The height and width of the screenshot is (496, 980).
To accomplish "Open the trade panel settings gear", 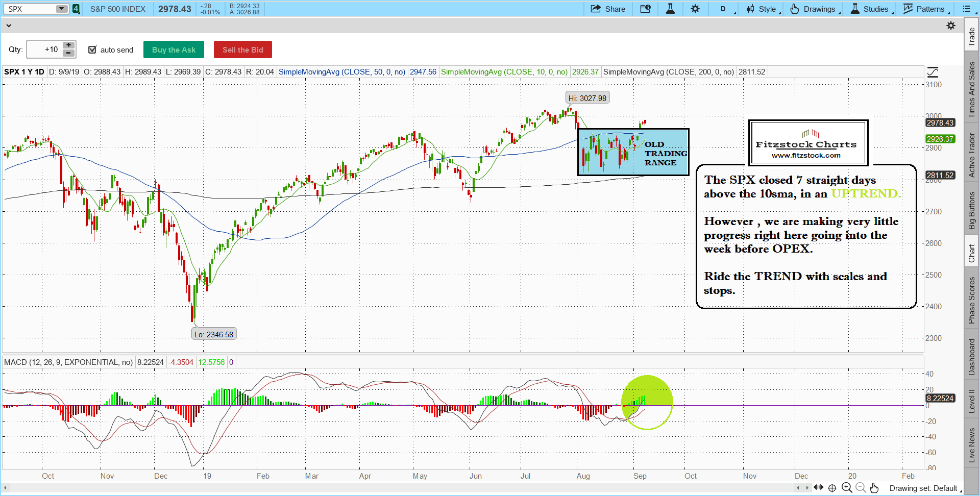I will (951, 26).
